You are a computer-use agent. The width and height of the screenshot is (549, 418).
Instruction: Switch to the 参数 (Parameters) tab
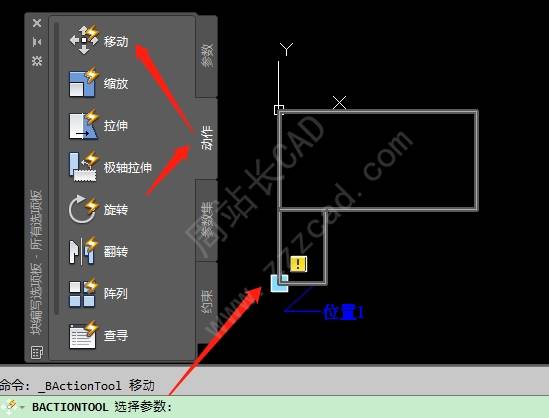pyautogui.click(x=207, y=56)
